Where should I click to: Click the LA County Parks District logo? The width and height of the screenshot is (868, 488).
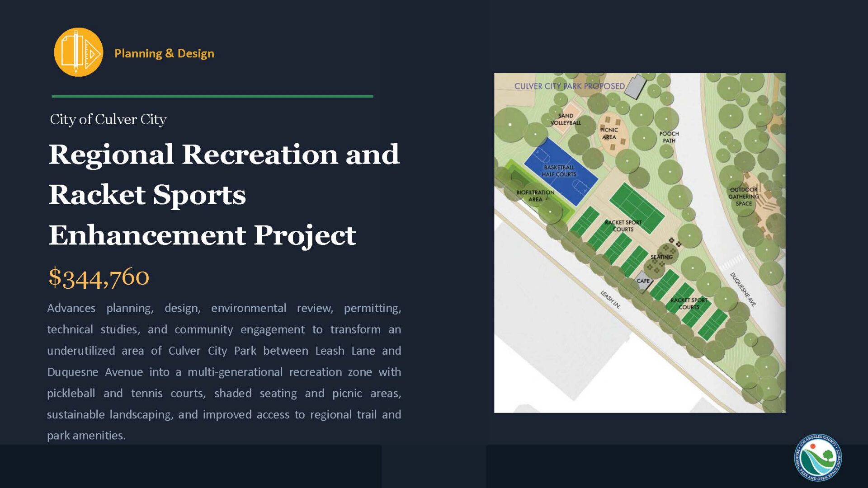click(818, 457)
